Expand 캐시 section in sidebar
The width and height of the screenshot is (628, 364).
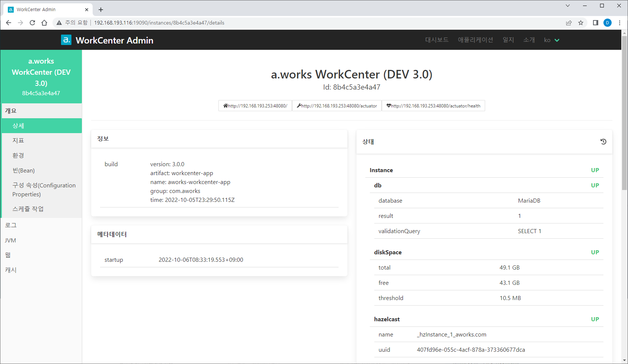[x=41, y=270]
